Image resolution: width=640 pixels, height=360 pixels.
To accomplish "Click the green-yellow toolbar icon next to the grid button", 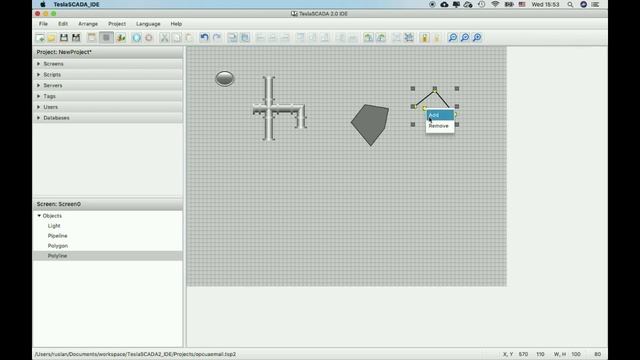I will coord(121,38).
